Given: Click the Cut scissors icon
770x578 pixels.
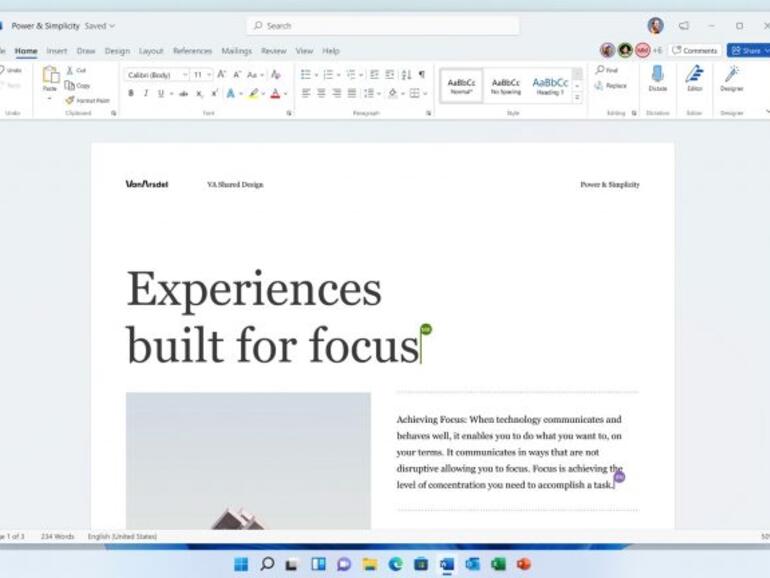Looking at the screenshot, I should tap(70, 71).
